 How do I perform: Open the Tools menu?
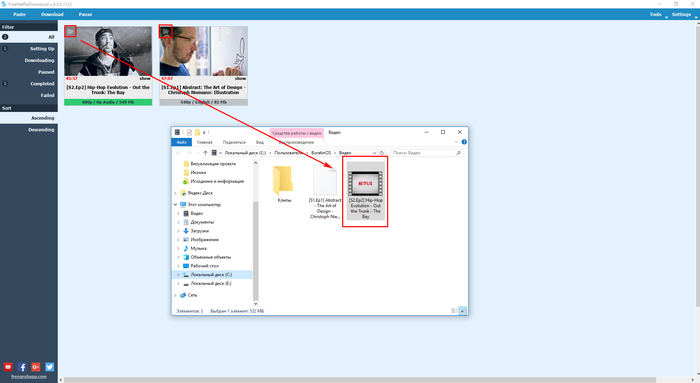656,14
